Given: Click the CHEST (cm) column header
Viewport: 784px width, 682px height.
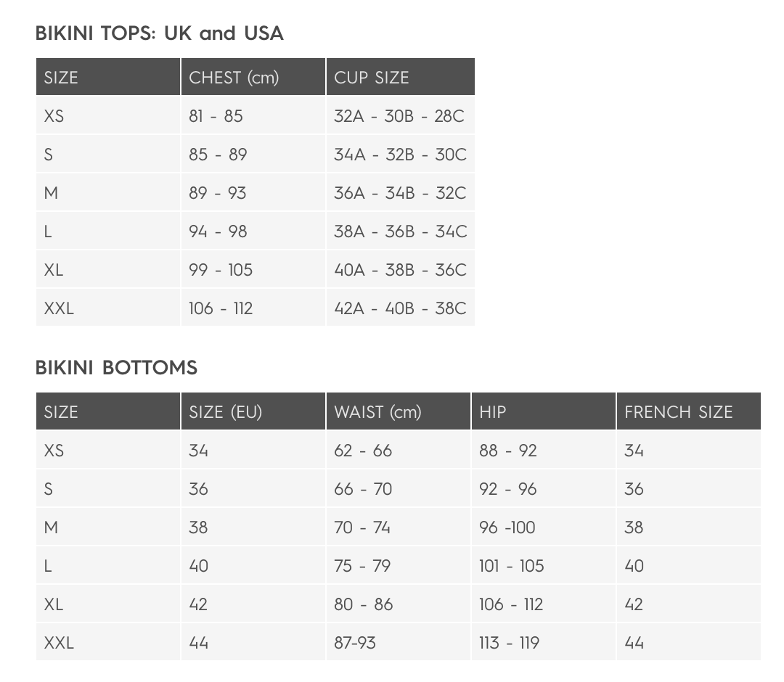Looking at the screenshot, I should (234, 78).
